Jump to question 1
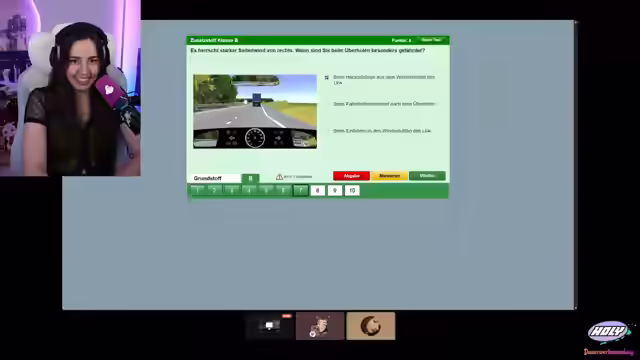This screenshot has height=360, width=640. tap(197, 190)
